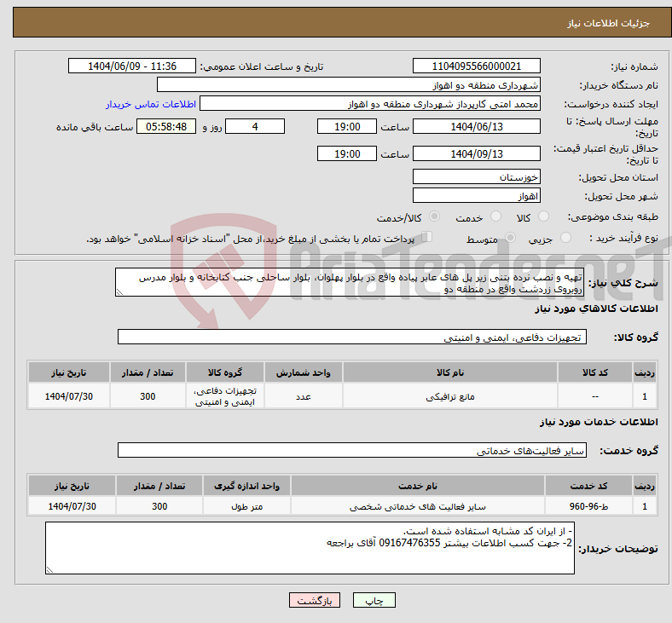Click the service group field (سایر فعالیت‌های خدماتی)
Screen dimensions: 672x623
350,450
